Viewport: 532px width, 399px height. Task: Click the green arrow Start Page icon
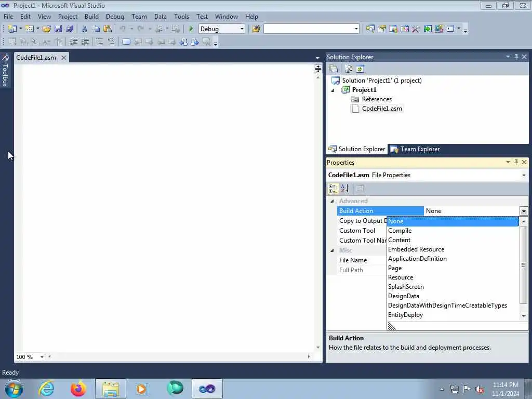428,29
